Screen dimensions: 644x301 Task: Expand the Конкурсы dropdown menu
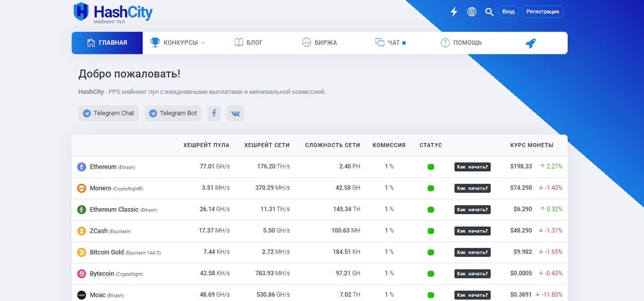pos(178,43)
